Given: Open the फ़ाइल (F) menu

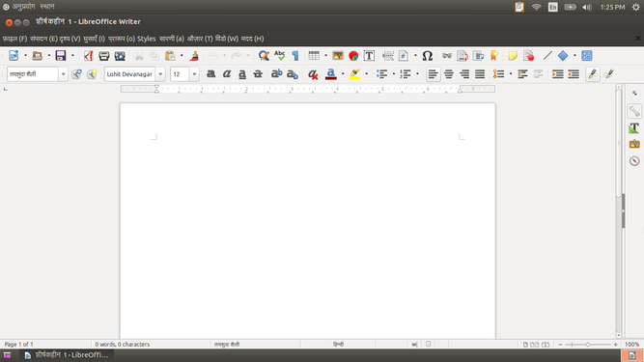Looking at the screenshot, I should pos(14,39).
